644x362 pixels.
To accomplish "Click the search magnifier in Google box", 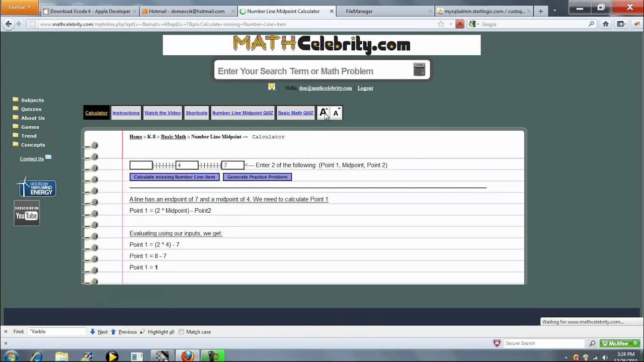I will coord(591,24).
